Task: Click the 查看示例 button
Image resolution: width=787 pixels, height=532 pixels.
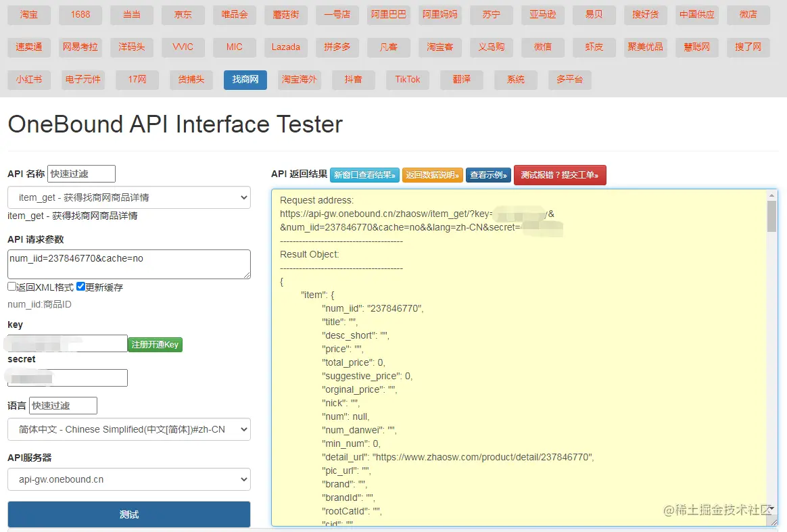Action: pyautogui.click(x=488, y=175)
